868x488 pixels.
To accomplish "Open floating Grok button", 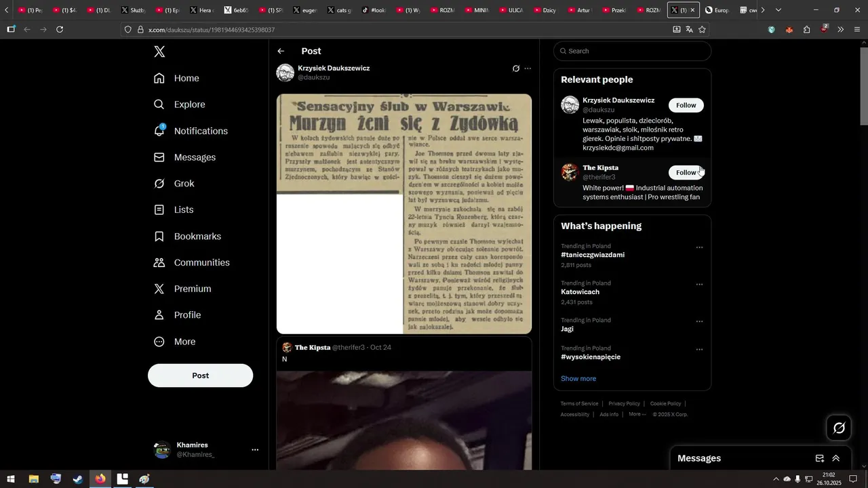I will click(x=839, y=428).
